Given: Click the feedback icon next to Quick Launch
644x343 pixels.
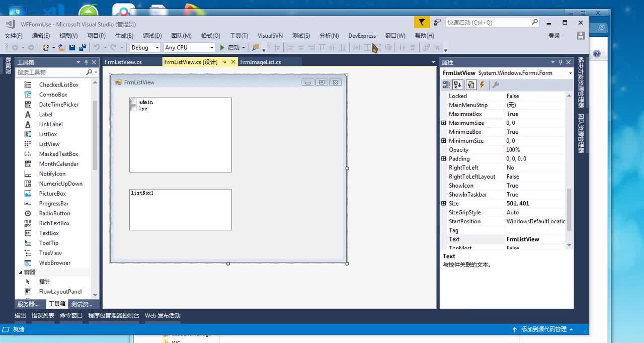Looking at the screenshot, I should (437, 22).
